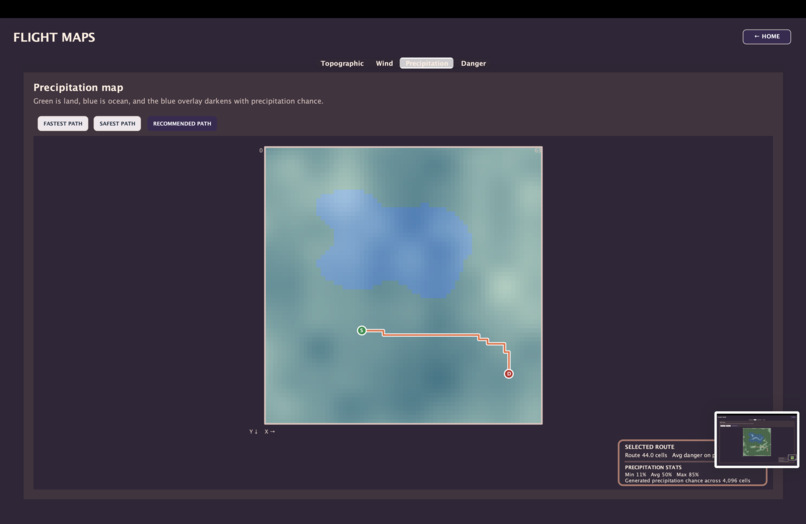Click the red destination marker D
This screenshot has width=806, height=524.
(508, 374)
